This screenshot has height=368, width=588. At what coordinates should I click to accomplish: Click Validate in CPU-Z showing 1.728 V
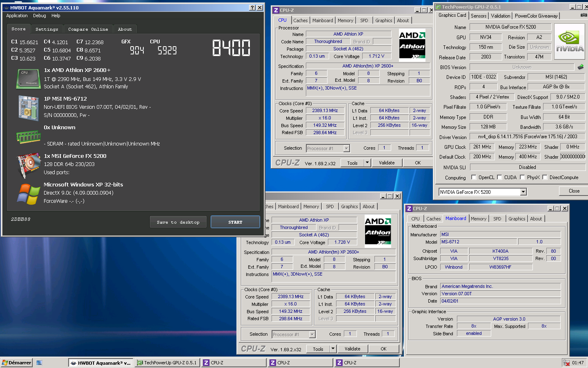point(352,349)
